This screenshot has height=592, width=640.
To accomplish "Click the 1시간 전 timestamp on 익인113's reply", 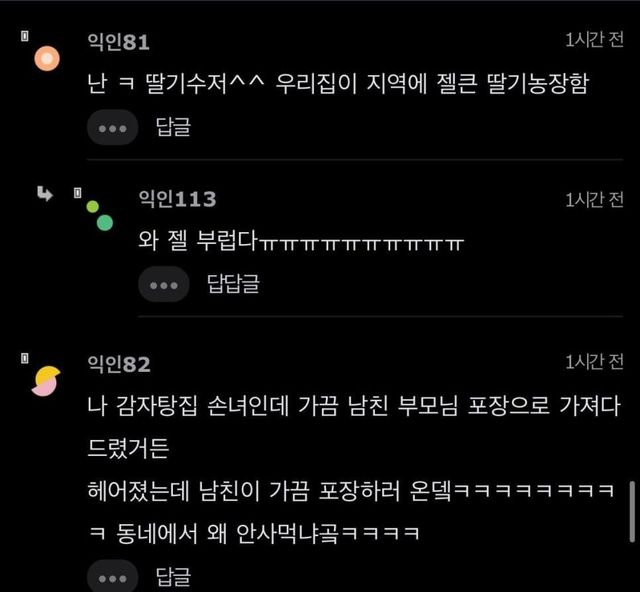I will pos(594,200).
